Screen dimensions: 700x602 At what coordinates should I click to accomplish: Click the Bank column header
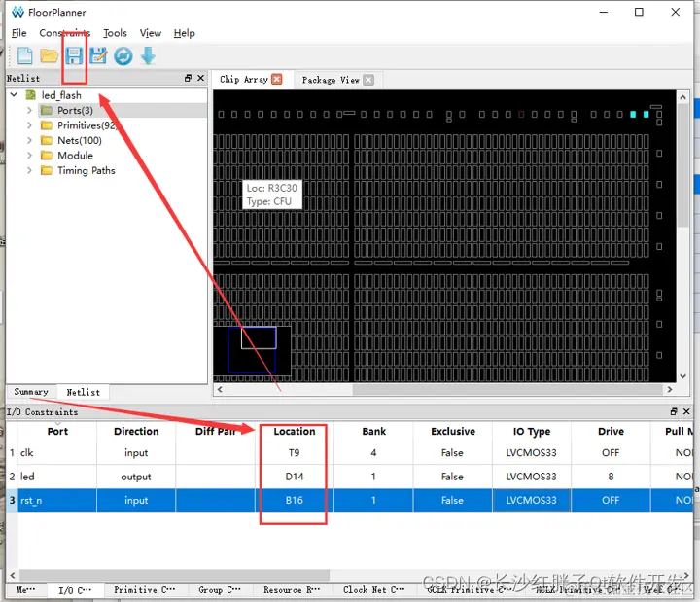pyautogui.click(x=373, y=432)
